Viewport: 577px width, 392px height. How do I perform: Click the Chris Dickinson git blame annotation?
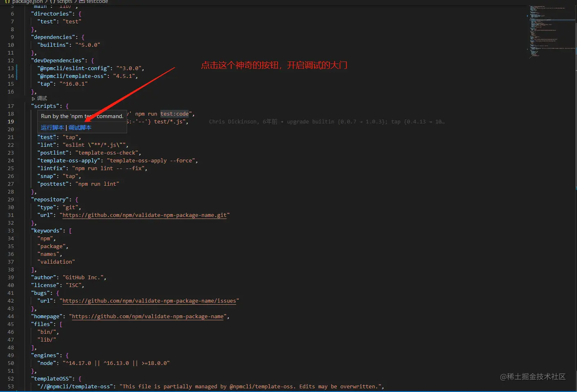pyautogui.click(x=326, y=122)
